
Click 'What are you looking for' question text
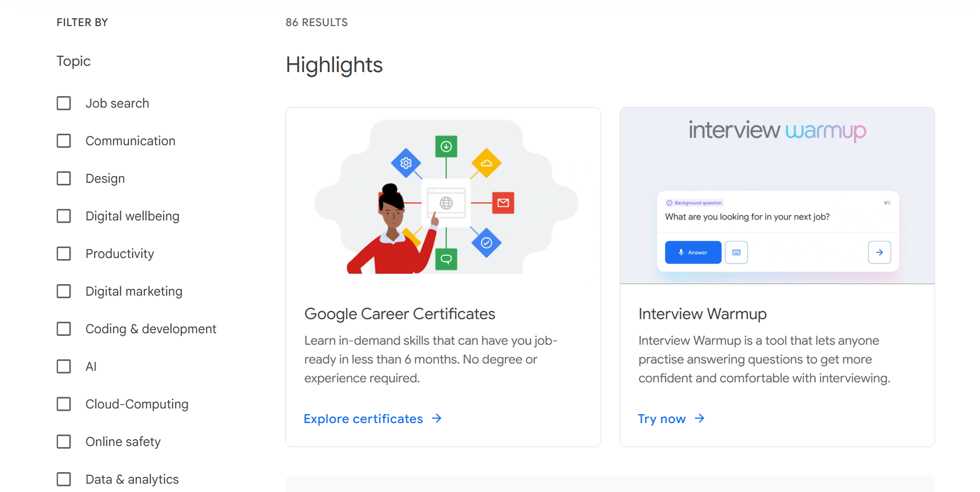(747, 217)
